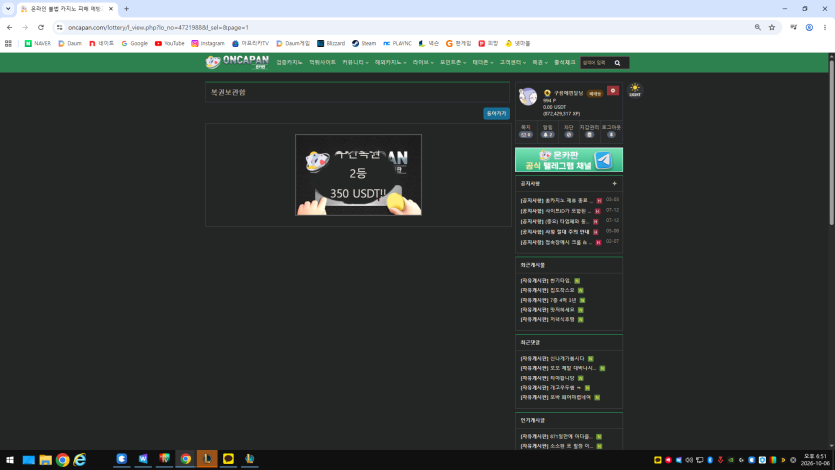
Task: Open Internet Explorer from taskbar
Action: [x=80, y=459]
